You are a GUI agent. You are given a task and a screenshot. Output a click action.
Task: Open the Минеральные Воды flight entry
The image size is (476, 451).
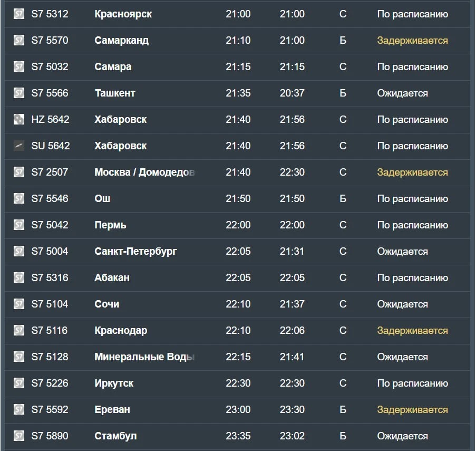237,357
